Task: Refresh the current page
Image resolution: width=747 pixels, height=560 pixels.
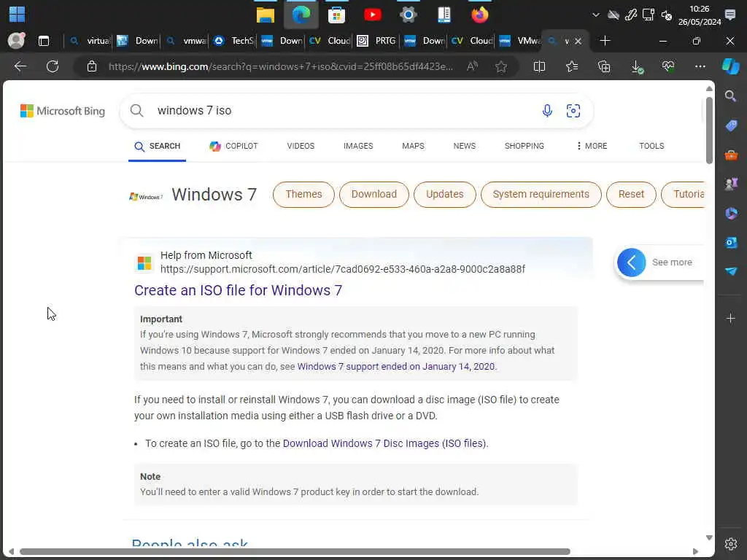Action: tap(53, 66)
